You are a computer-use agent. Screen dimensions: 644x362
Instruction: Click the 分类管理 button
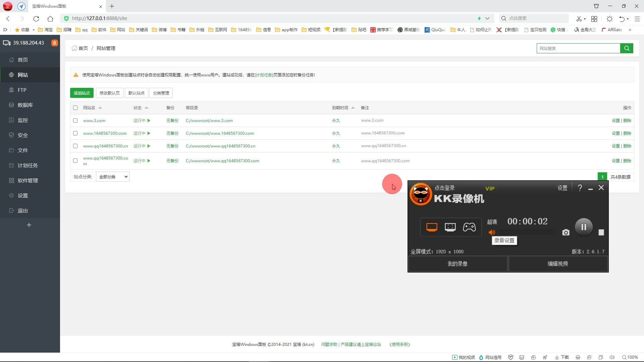(161, 93)
